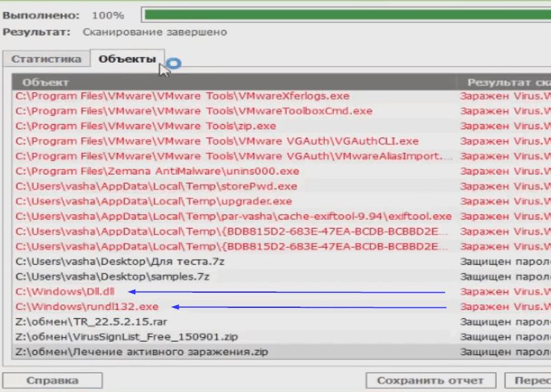This screenshot has height=392, width=551.
Task: Select the C:\Windows\Dll.dll row
Action: coord(65,291)
